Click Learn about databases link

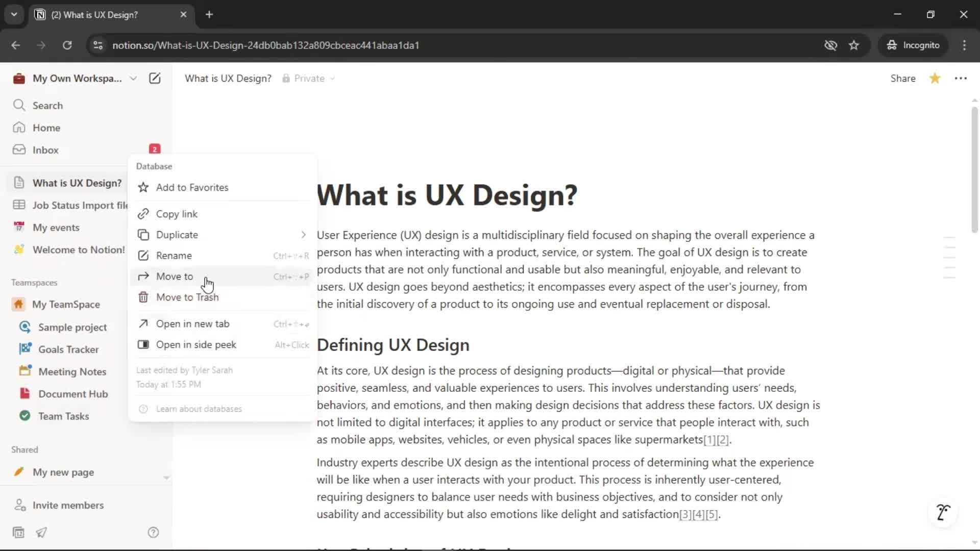tap(199, 409)
